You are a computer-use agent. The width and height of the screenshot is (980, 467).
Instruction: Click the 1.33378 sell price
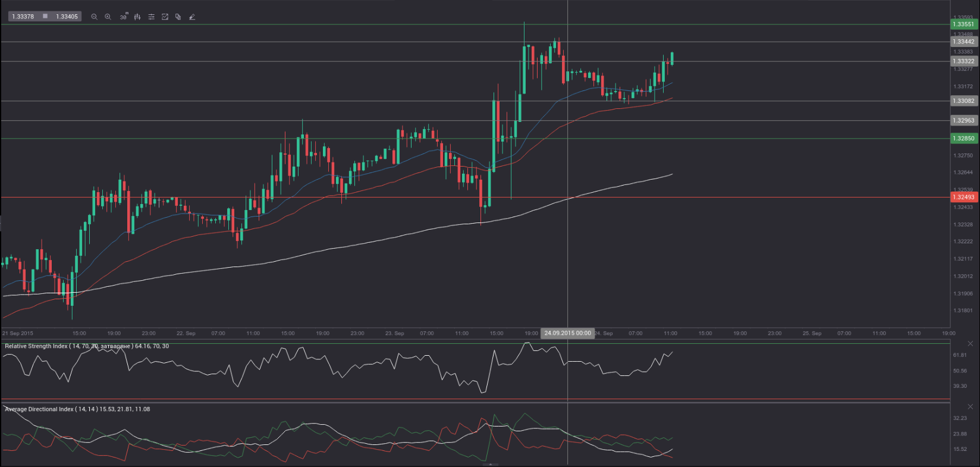[23, 17]
